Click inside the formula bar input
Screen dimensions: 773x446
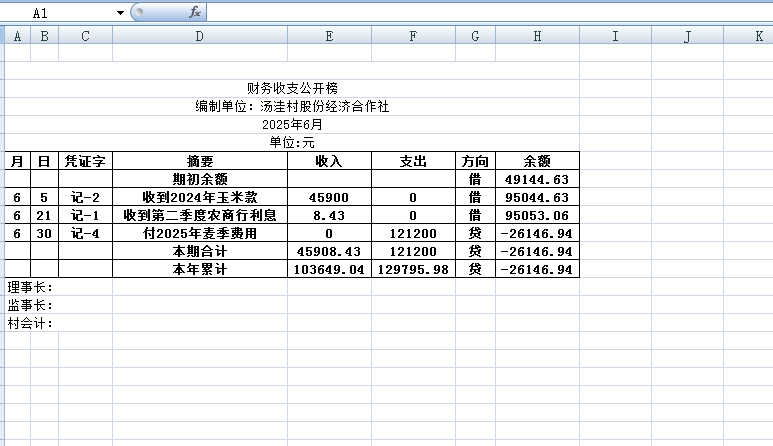[x=480, y=12]
